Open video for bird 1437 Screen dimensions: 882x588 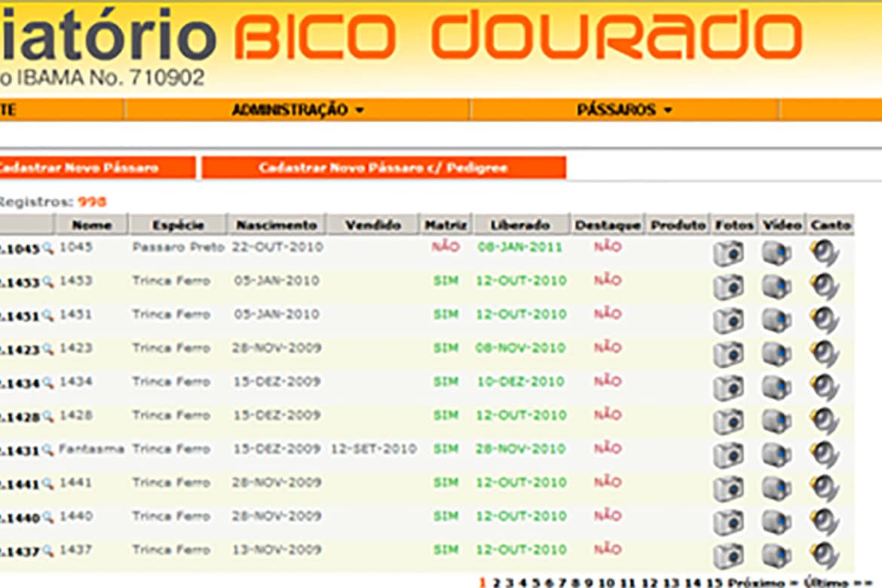pyautogui.click(x=776, y=557)
